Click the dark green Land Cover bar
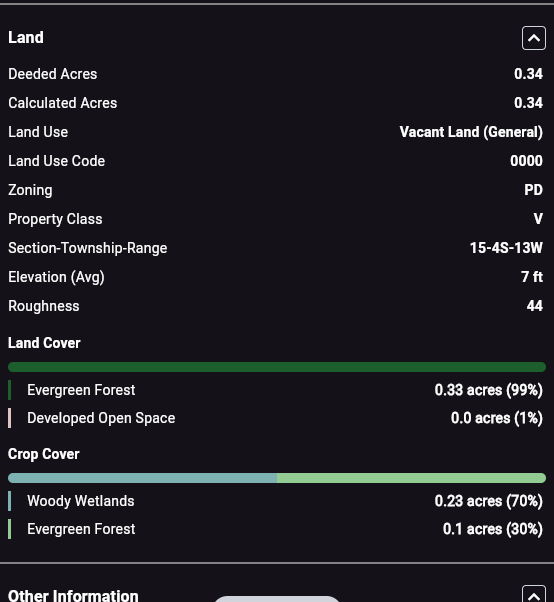 click(277, 367)
